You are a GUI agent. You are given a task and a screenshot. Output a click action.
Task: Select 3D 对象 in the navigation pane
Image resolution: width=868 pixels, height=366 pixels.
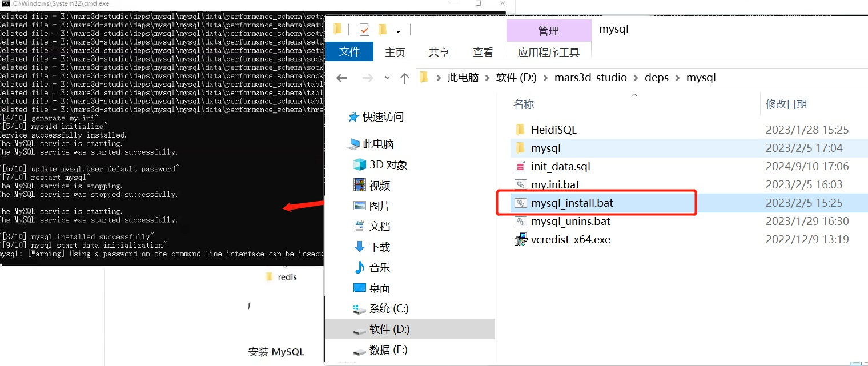coord(388,164)
